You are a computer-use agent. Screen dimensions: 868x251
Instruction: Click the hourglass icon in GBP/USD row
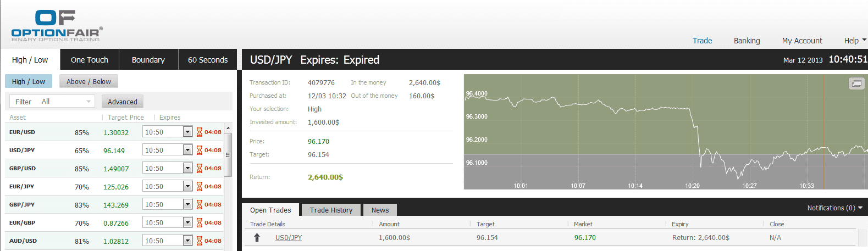coord(200,169)
